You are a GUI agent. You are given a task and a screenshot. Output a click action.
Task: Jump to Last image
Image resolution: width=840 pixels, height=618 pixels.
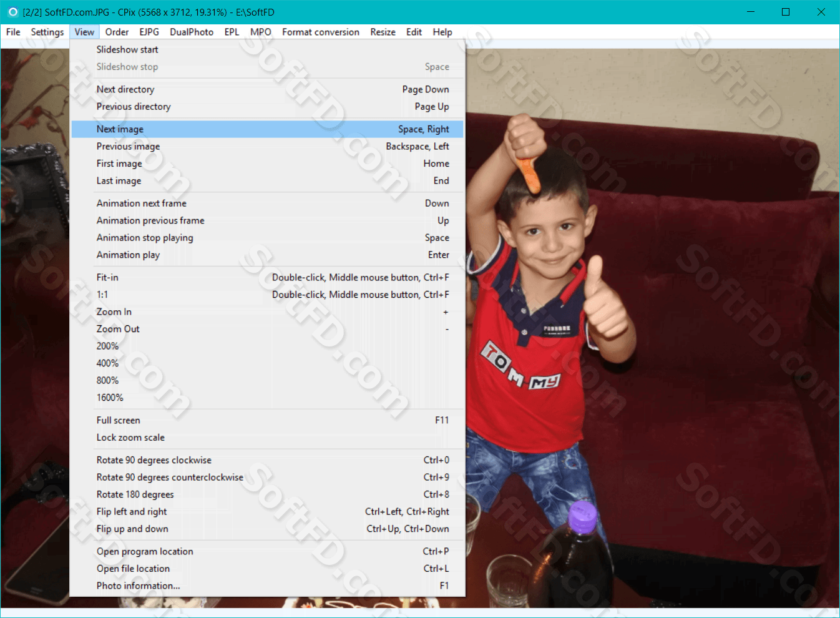267,180
